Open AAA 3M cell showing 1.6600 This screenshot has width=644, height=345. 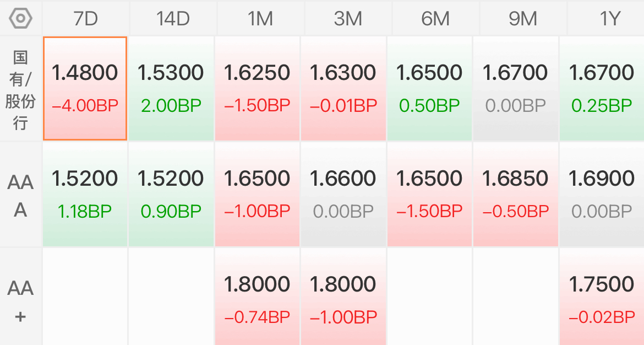pos(343,195)
